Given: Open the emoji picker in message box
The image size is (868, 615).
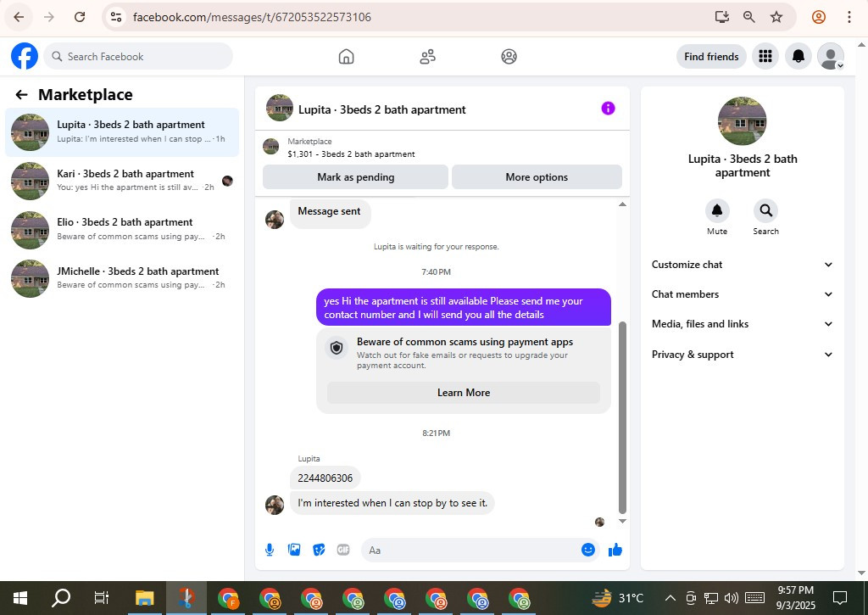Looking at the screenshot, I should 588,550.
